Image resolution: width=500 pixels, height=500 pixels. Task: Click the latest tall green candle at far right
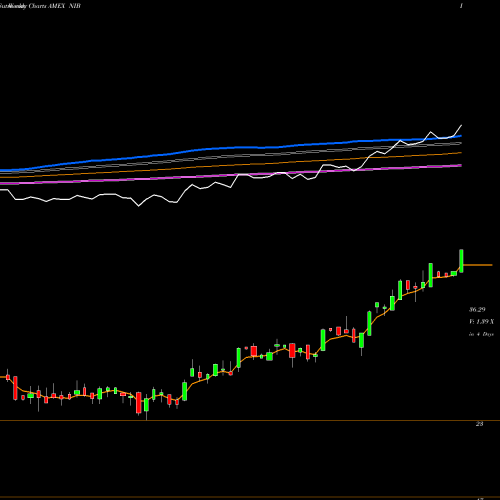462,261
